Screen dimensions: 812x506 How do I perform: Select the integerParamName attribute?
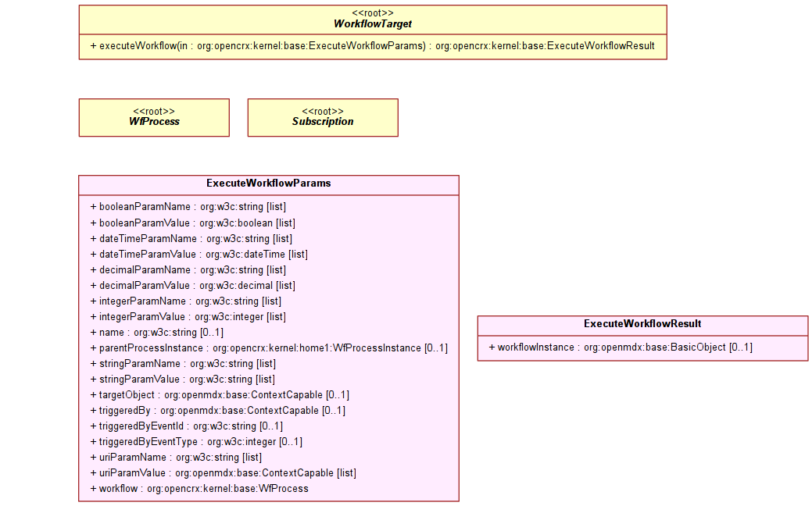(x=186, y=301)
